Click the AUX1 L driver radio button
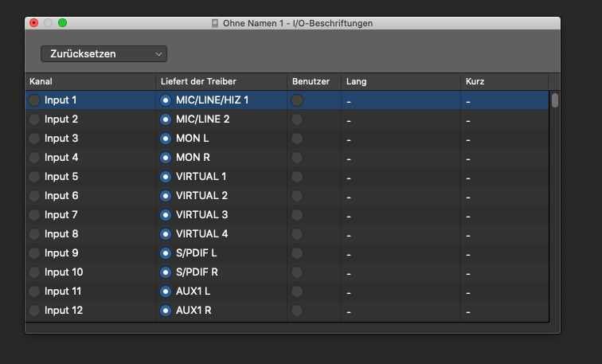The image size is (602, 364). click(166, 292)
